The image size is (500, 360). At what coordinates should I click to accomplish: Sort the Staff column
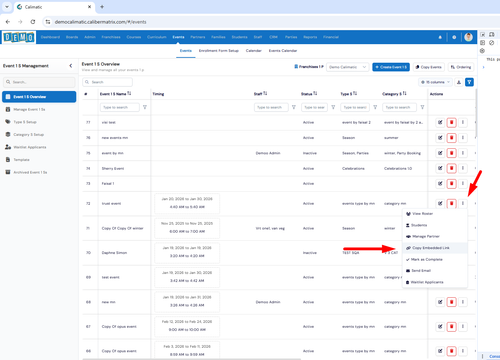[265, 94]
